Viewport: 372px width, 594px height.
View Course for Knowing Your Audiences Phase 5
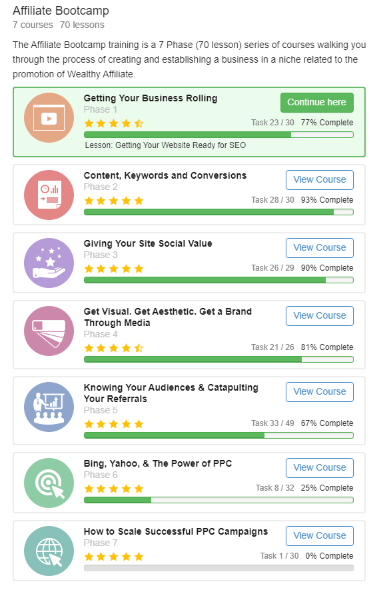(x=320, y=392)
